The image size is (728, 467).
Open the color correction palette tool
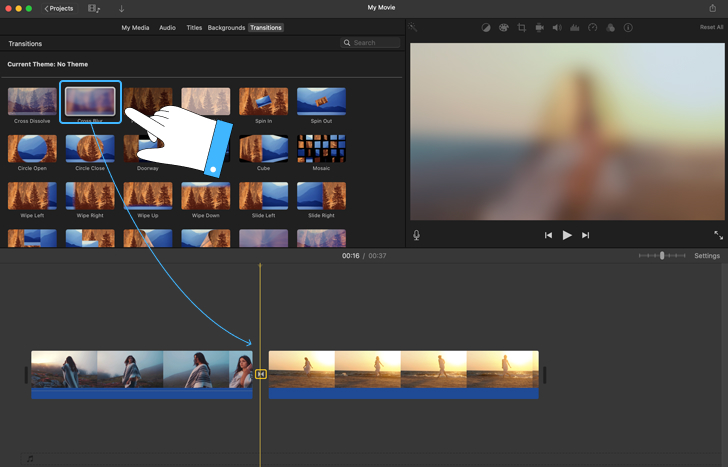(x=503, y=28)
